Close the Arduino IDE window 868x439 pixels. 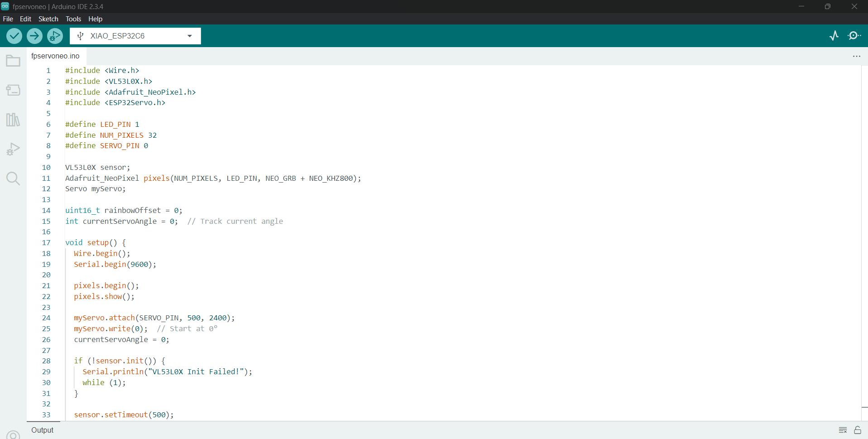point(854,6)
